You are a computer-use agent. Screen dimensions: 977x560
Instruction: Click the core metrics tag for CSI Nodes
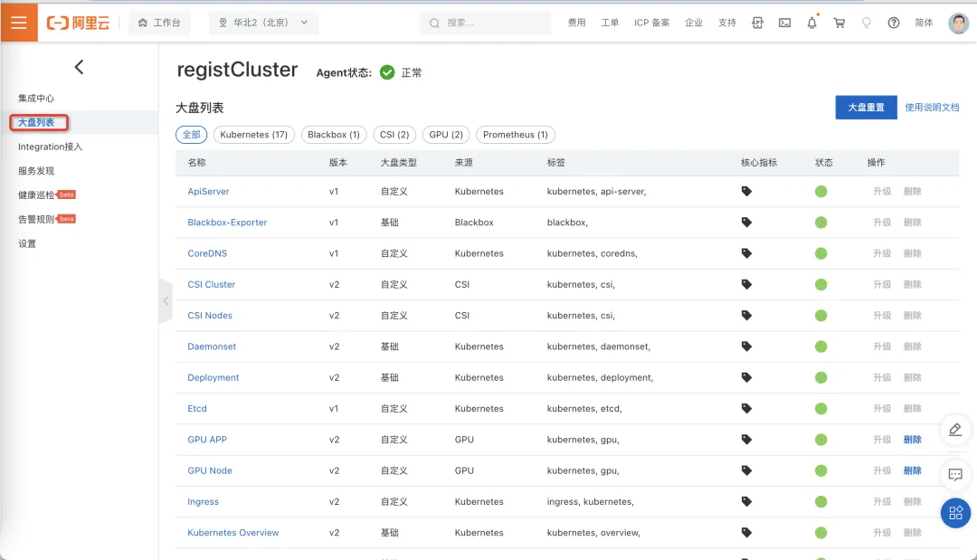746,315
